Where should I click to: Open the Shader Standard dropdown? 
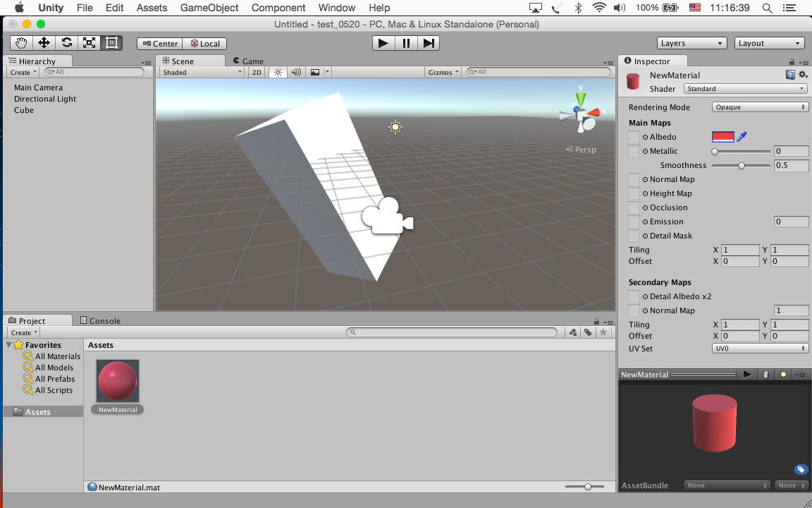(x=745, y=89)
